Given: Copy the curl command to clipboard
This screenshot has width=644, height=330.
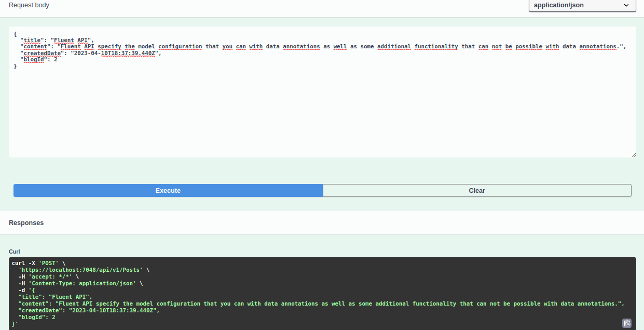Looking at the screenshot, I should click(627, 323).
